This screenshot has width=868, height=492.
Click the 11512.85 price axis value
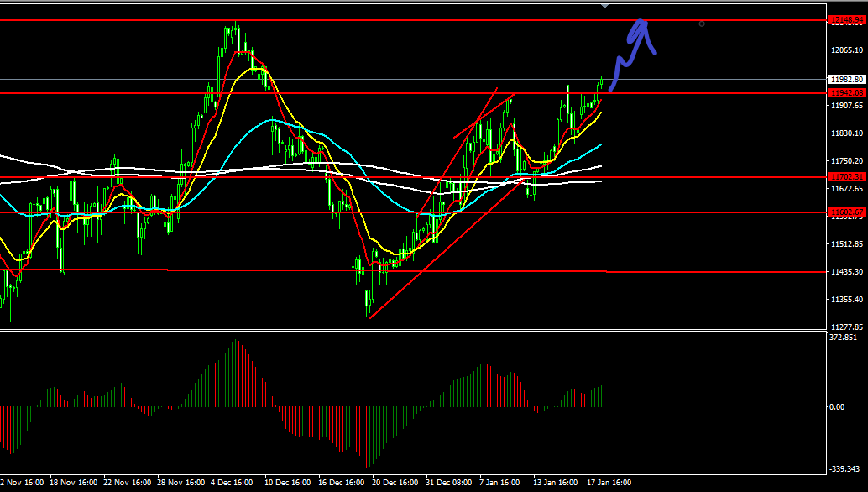click(x=847, y=243)
